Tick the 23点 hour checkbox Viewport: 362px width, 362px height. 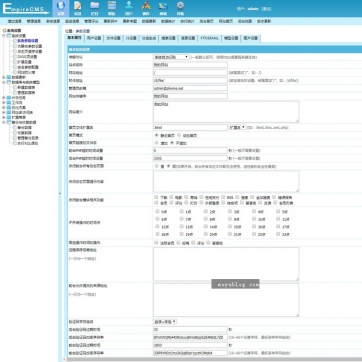pyautogui.click(x=278, y=234)
